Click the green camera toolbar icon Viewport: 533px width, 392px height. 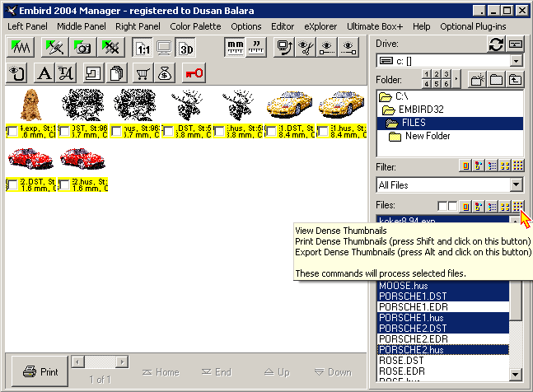click(82, 48)
